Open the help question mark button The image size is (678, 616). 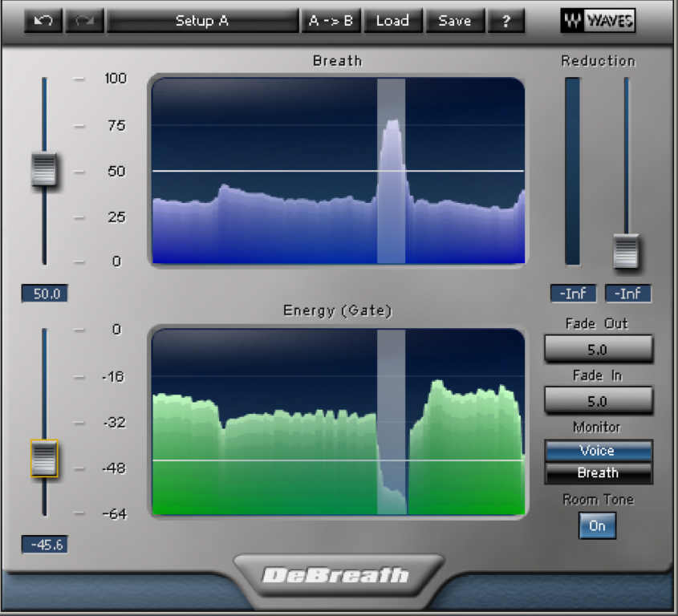click(506, 21)
